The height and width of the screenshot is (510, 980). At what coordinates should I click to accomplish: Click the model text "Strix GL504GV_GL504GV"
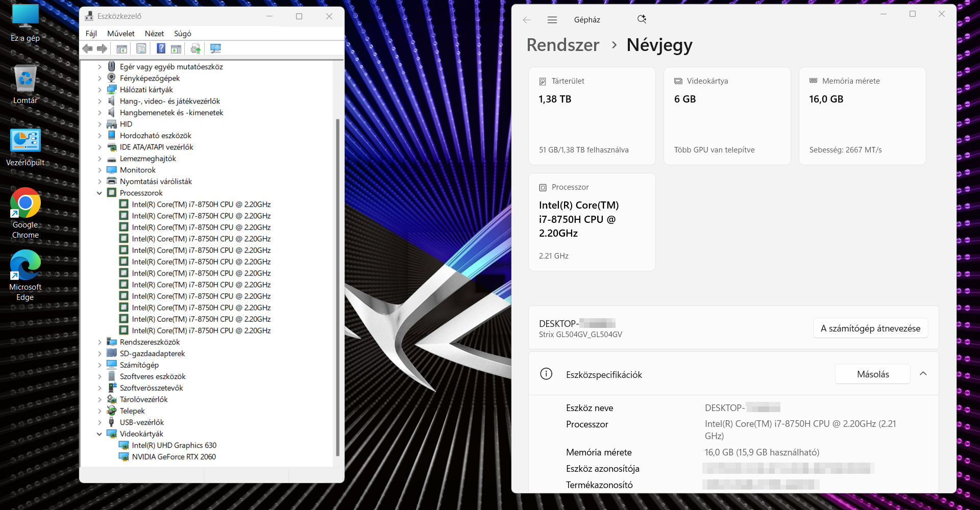point(580,335)
